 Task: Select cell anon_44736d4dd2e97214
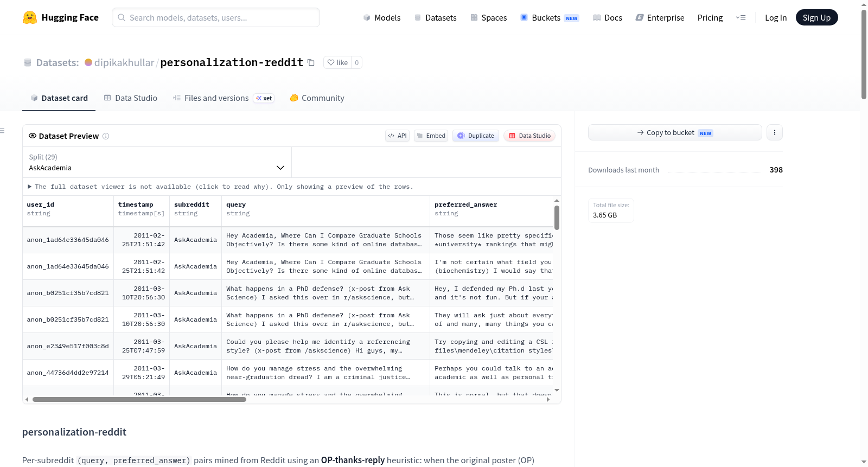[x=68, y=373]
